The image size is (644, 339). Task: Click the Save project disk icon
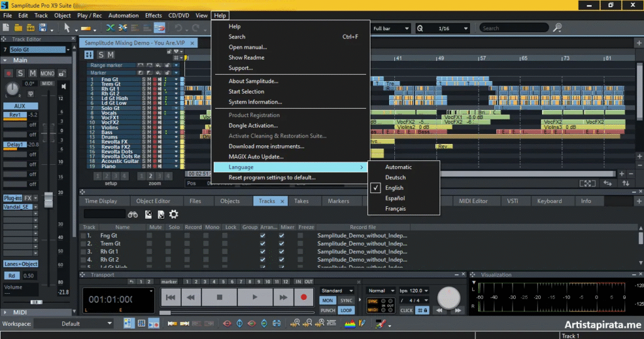point(42,28)
